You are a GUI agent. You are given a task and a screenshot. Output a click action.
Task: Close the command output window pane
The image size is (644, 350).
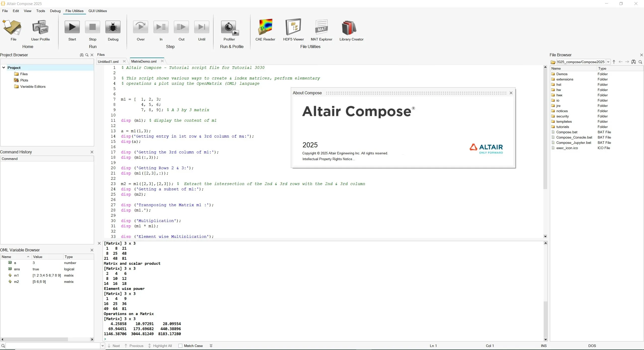point(99,243)
